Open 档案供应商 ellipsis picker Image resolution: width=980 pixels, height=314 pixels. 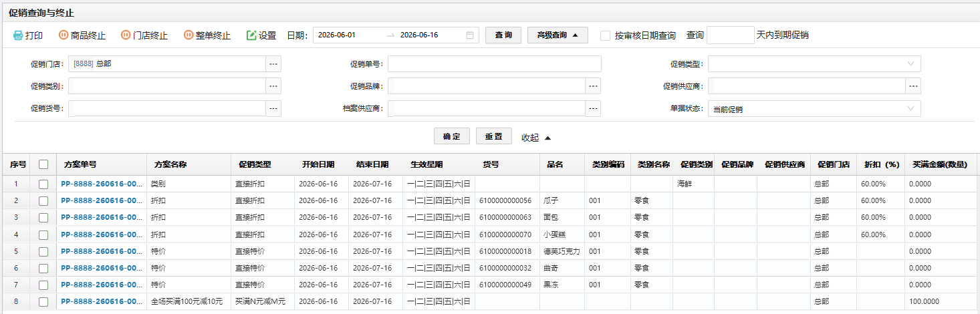coord(593,108)
